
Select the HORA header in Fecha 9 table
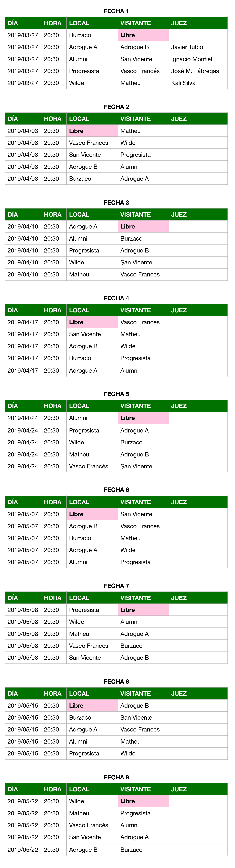pos(52,789)
